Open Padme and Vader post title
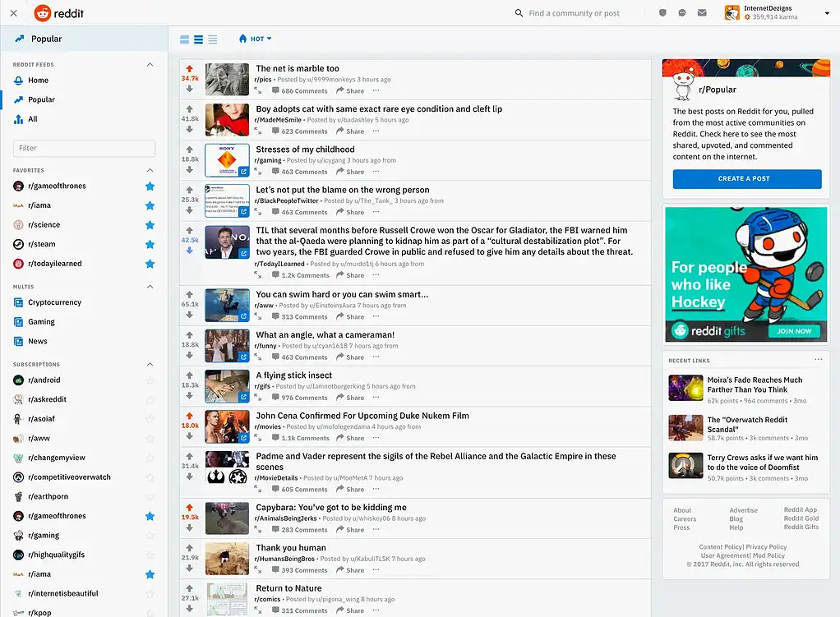This screenshot has width=840, height=617. click(x=436, y=462)
